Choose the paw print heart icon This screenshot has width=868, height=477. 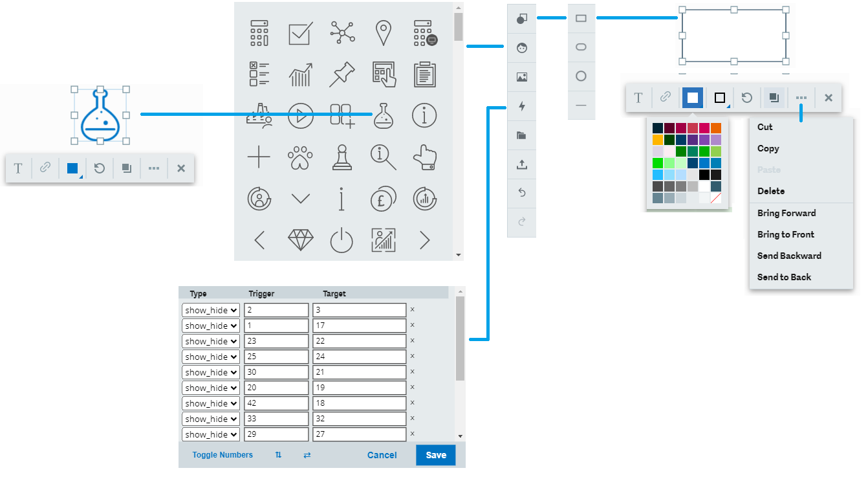point(300,157)
